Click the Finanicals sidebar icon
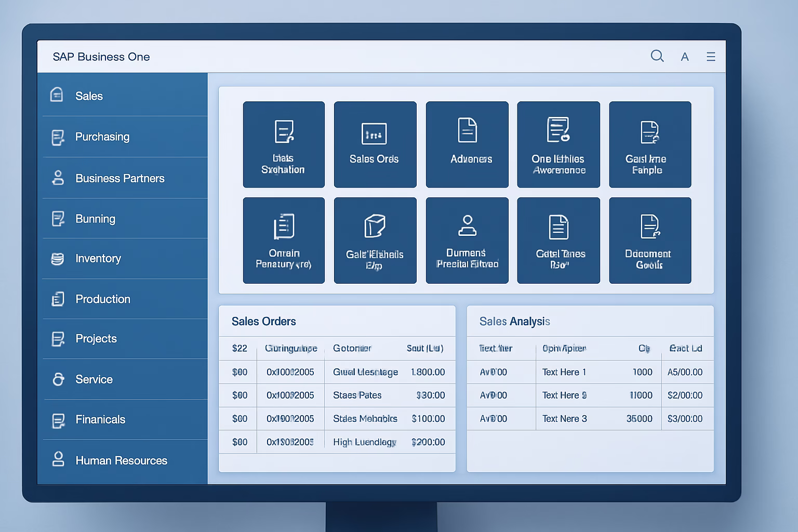Viewport: 798px width, 532px height. [x=58, y=420]
